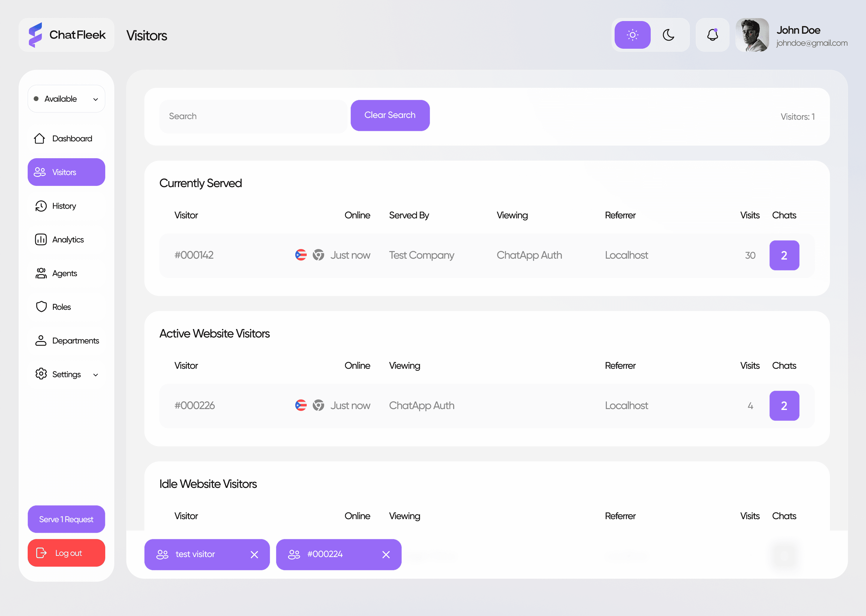Click the Settings gear icon
Viewport: 866px width, 616px height.
(x=41, y=374)
